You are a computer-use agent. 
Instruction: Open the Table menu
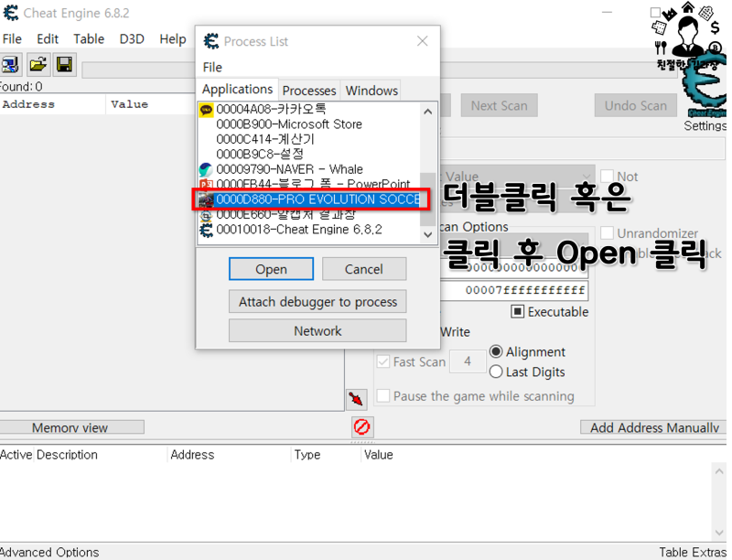tap(89, 38)
